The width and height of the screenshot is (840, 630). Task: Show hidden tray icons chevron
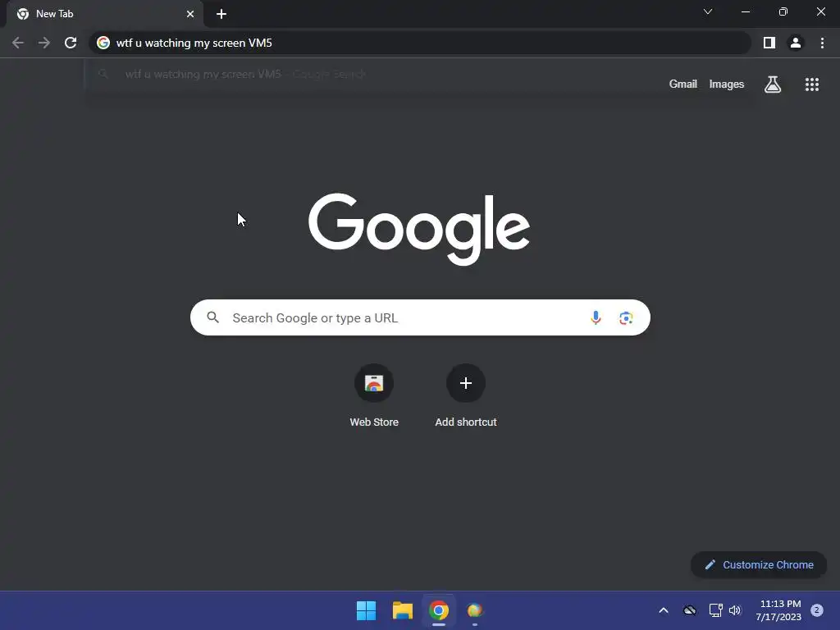pos(663,610)
